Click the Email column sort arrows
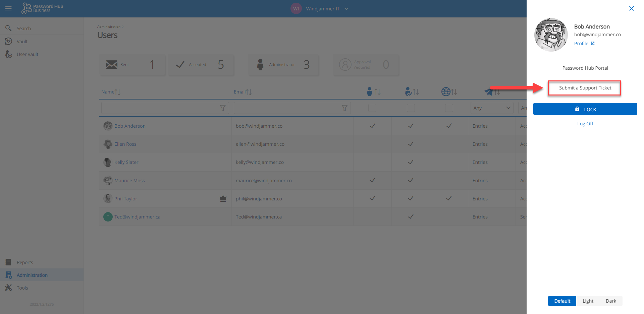This screenshot has width=644, height=314. [x=249, y=92]
